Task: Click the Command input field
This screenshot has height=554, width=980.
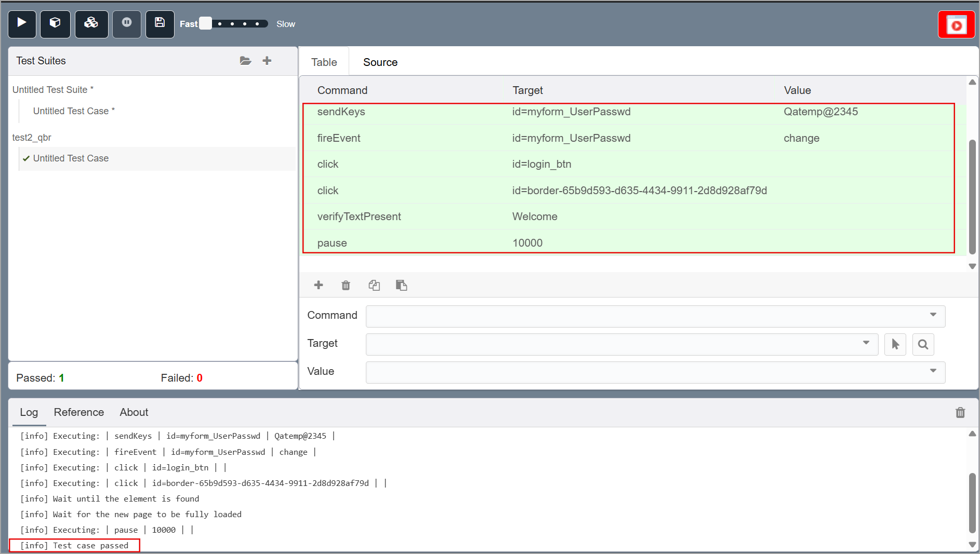Action: pyautogui.click(x=655, y=316)
